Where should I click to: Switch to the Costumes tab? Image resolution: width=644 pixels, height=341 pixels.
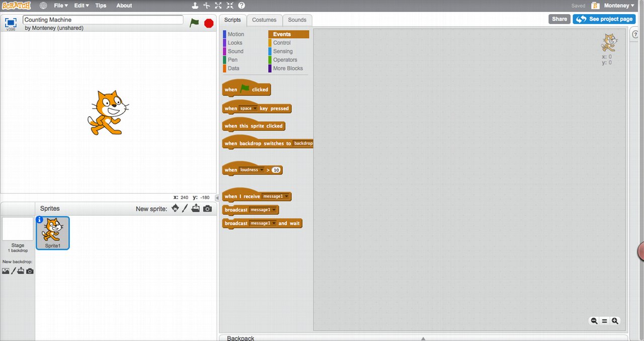click(264, 20)
